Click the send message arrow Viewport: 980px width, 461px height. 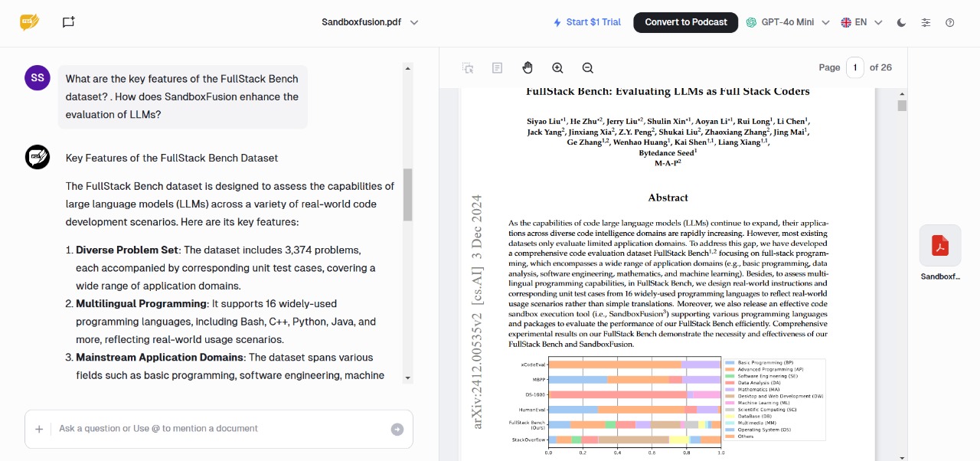pos(397,428)
